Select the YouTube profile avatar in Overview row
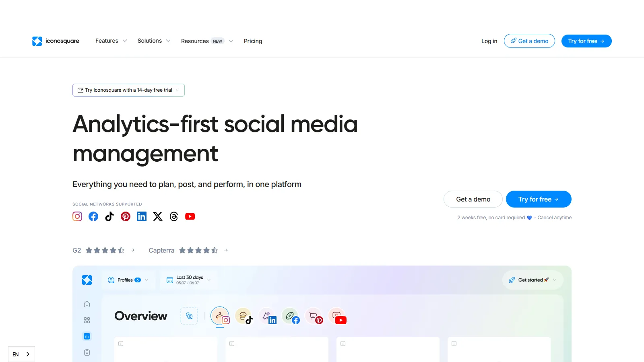This screenshot has height=362, width=644. tap(338, 316)
